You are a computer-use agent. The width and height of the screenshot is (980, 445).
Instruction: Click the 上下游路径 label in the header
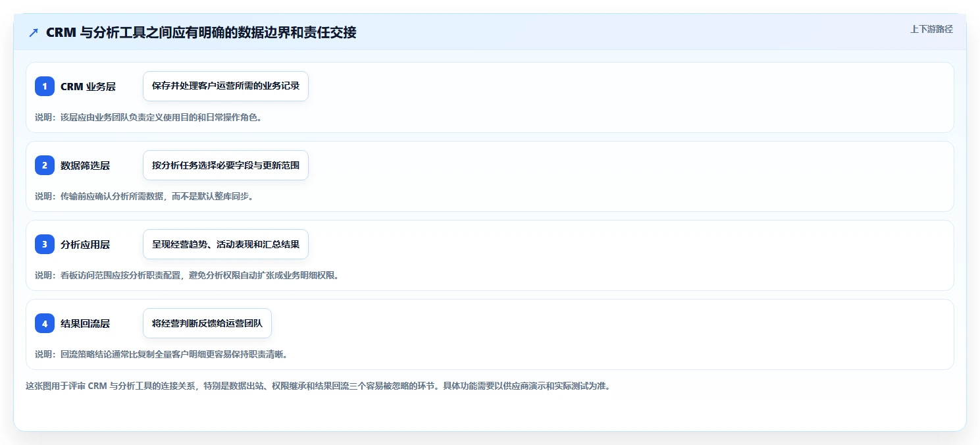pyautogui.click(x=931, y=29)
